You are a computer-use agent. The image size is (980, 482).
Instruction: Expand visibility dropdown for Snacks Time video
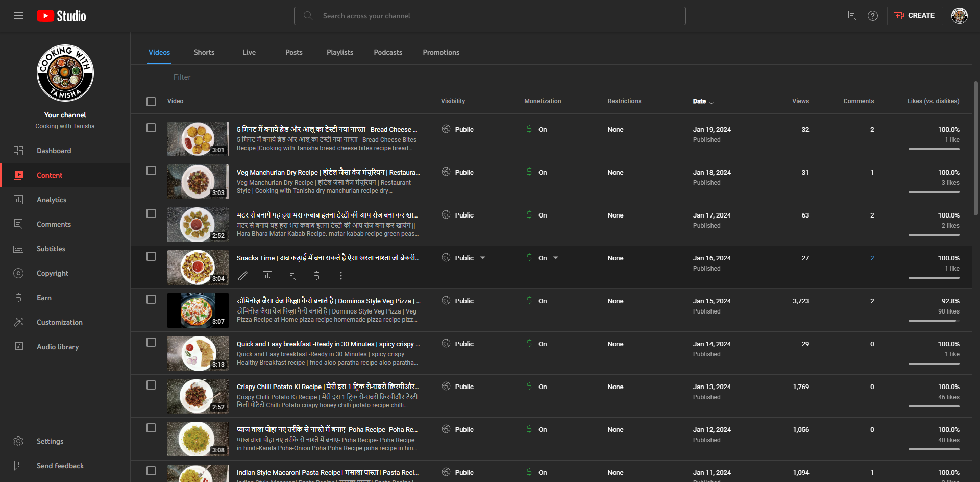pos(483,258)
